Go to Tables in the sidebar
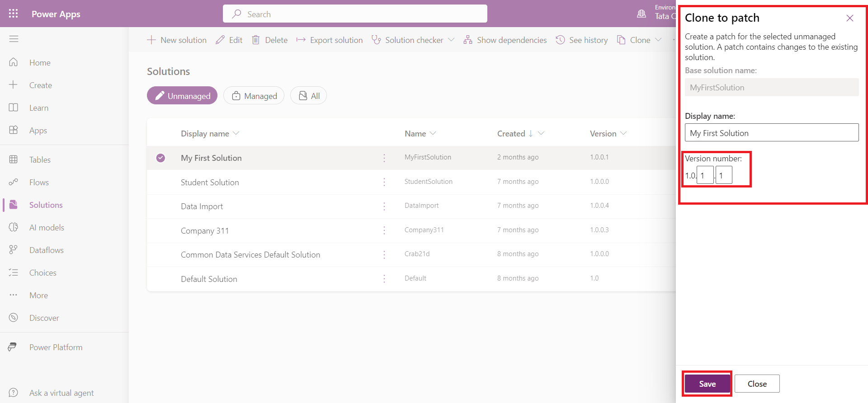The width and height of the screenshot is (868, 403). (x=40, y=160)
